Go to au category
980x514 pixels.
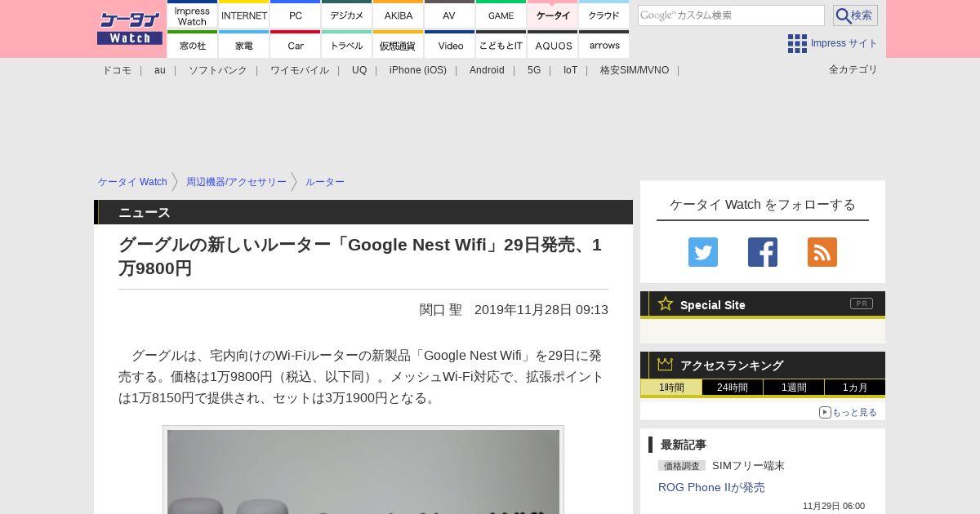click(160, 70)
